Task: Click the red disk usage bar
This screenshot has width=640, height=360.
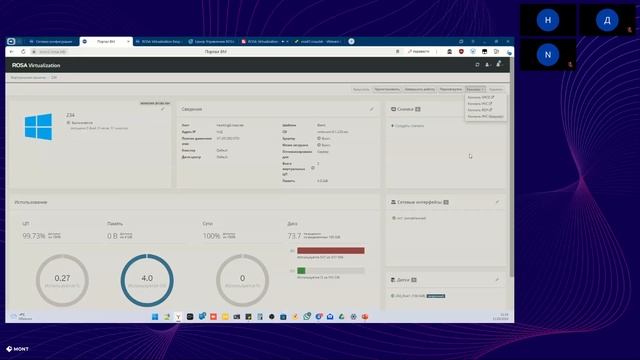Action: tap(331, 251)
